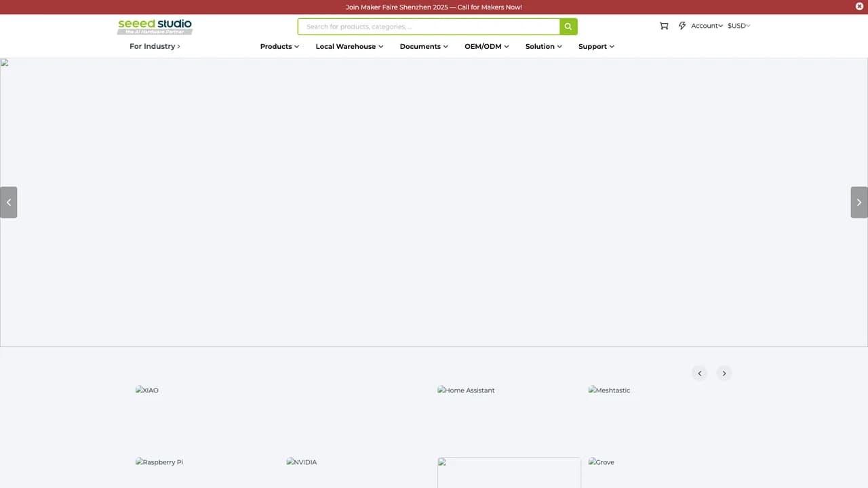Open the Support dropdown menu
Screen dimensions: 868x488
click(x=596, y=47)
